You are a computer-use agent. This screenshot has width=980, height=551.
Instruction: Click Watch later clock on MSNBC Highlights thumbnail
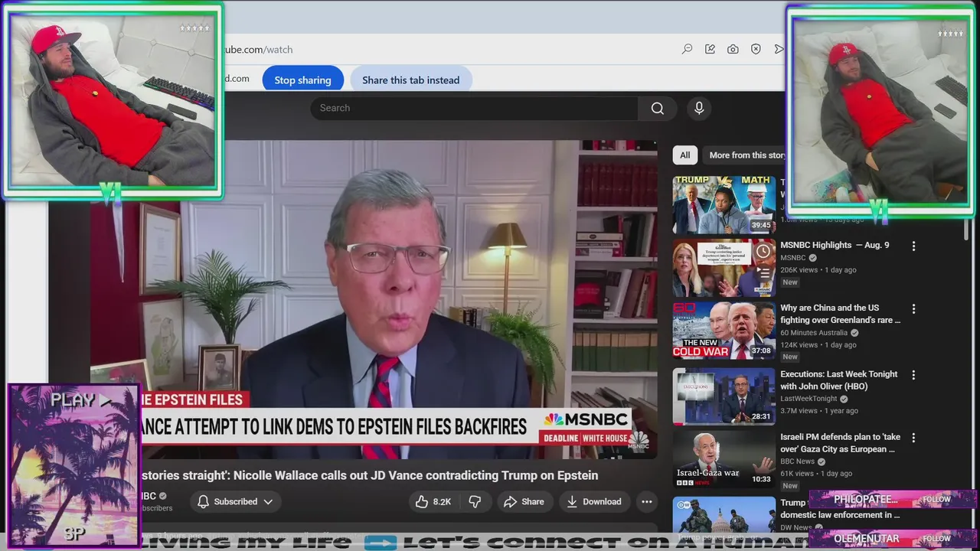(763, 252)
